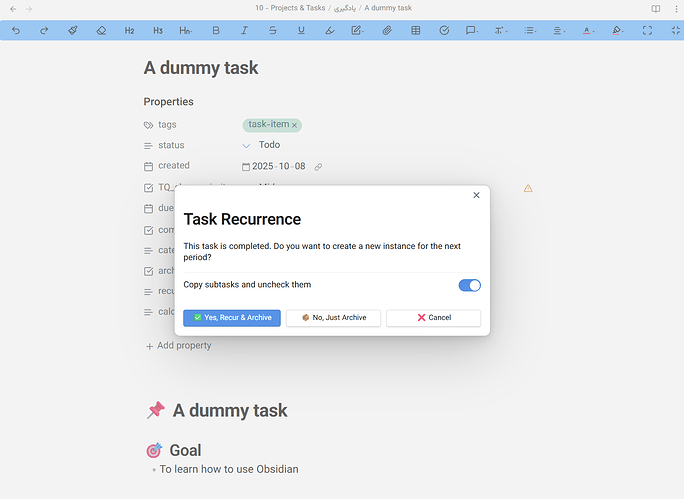Open 10 - Projects & Tasks breadcrumb
Screen dimensions: 684x499
pyautogui.click(x=290, y=8)
